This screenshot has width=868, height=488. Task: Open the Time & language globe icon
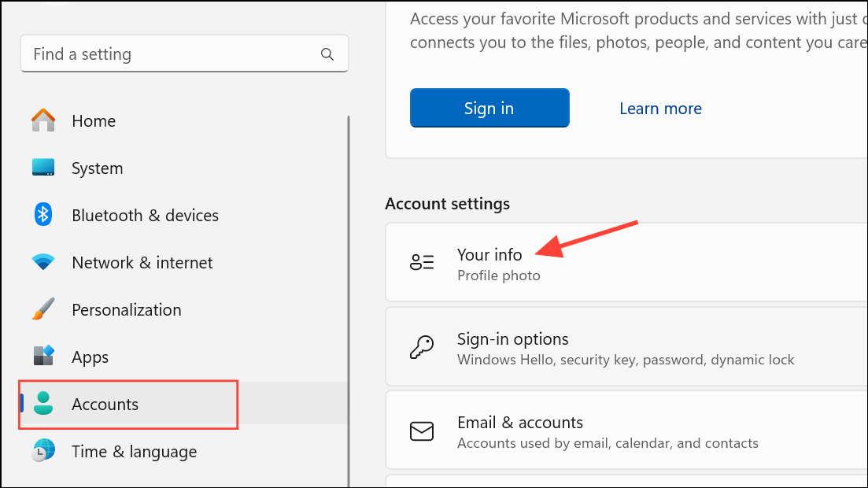coord(43,450)
